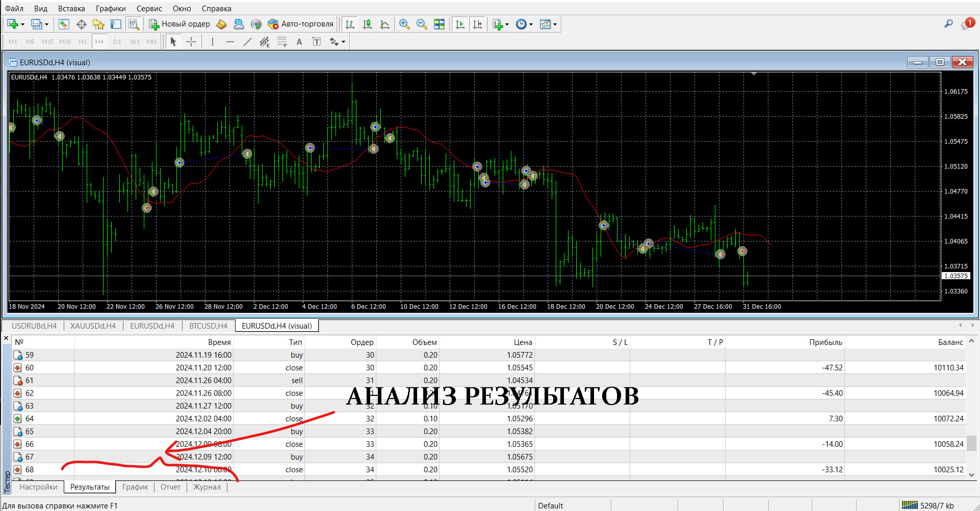This screenshot has width=980, height=511.
Task: Open the new chart dropdown arrow
Action: tap(22, 24)
